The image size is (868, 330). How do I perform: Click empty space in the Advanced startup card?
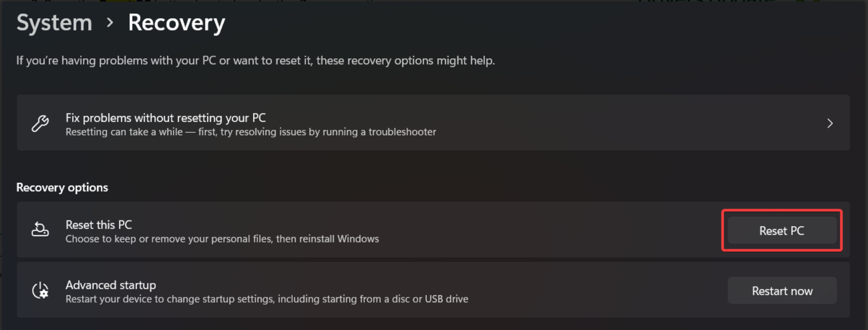pos(588,290)
